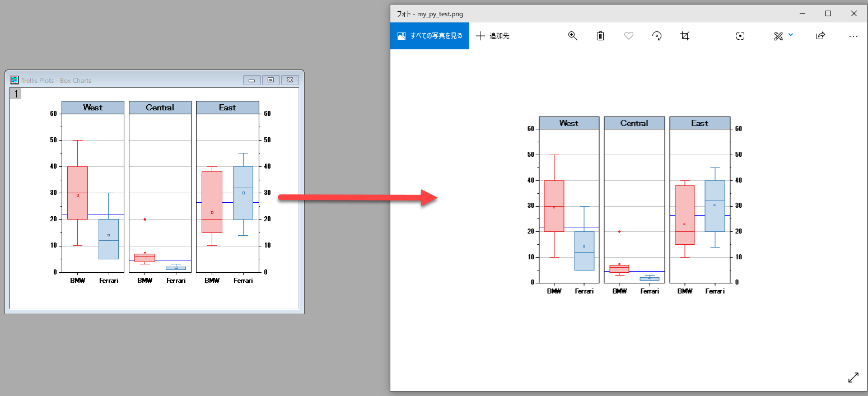Open the edit and create pencil icon
The height and width of the screenshot is (396, 868).
(778, 36)
